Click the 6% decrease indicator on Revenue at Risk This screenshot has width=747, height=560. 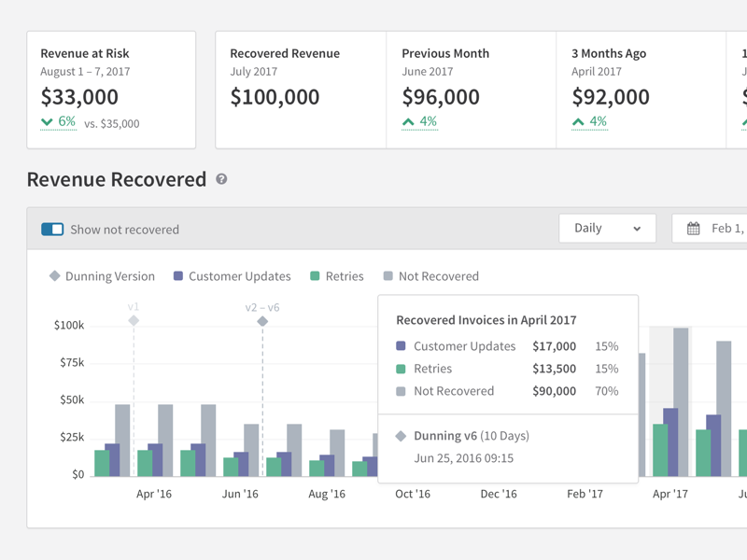pyautogui.click(x=58, y=122)
